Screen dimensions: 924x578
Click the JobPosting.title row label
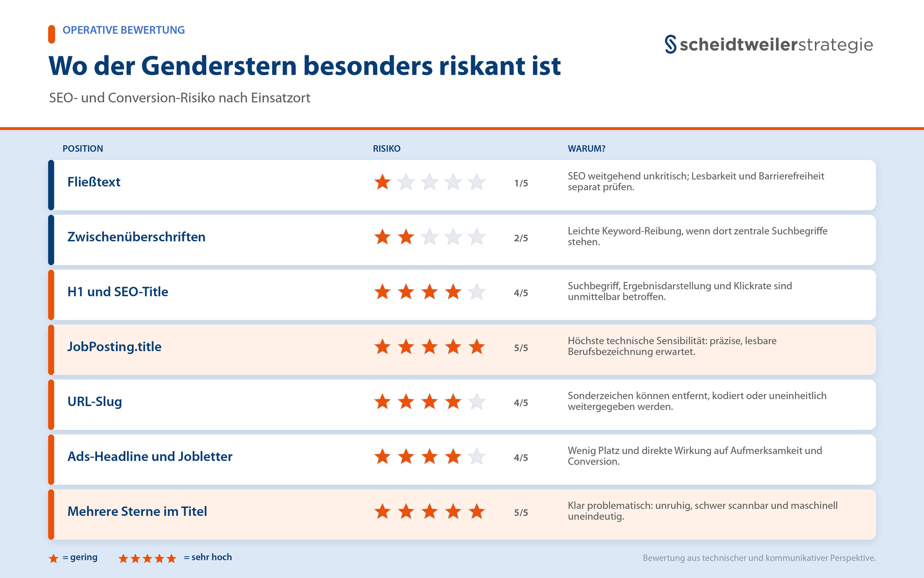[115, 347]
